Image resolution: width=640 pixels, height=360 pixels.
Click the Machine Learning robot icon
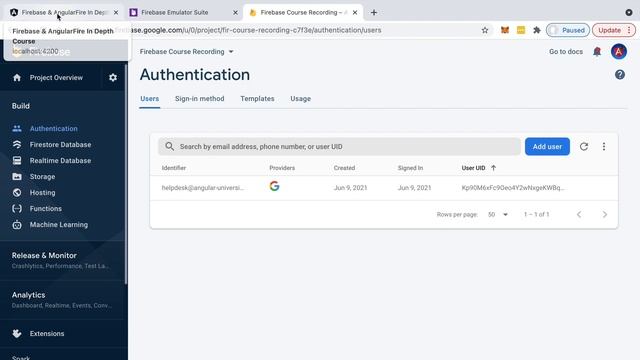(x=17, y=224)
